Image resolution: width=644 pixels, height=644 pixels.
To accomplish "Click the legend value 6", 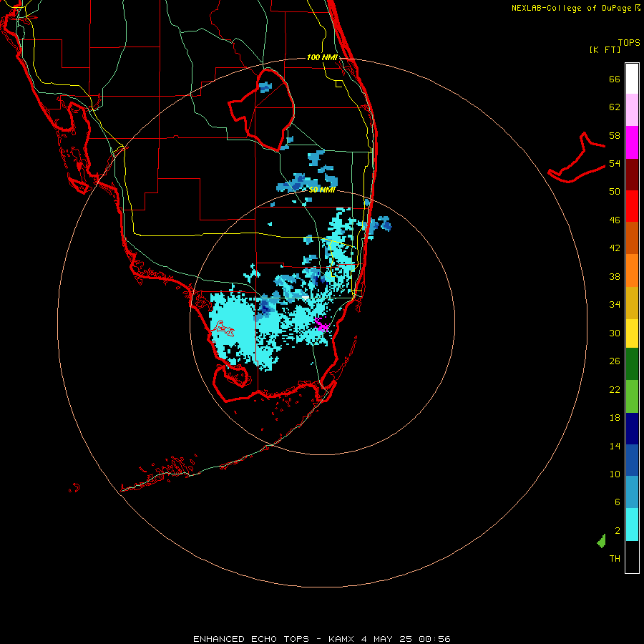I will [x=618, y=502].
